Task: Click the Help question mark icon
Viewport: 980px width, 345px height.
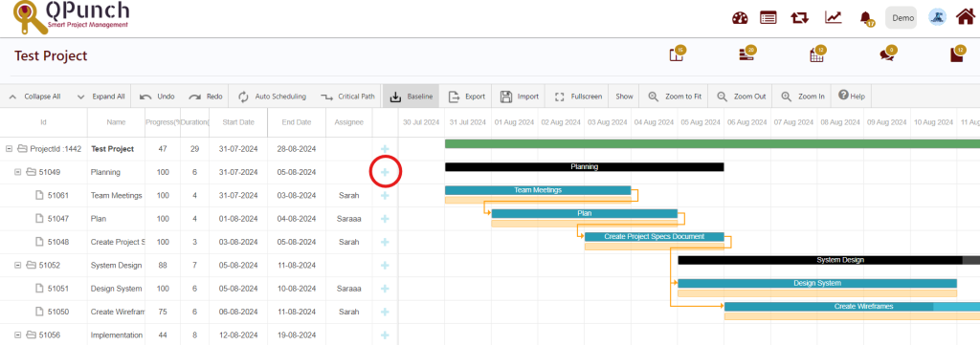Action: pyautogui.click(x=843, y=96)
